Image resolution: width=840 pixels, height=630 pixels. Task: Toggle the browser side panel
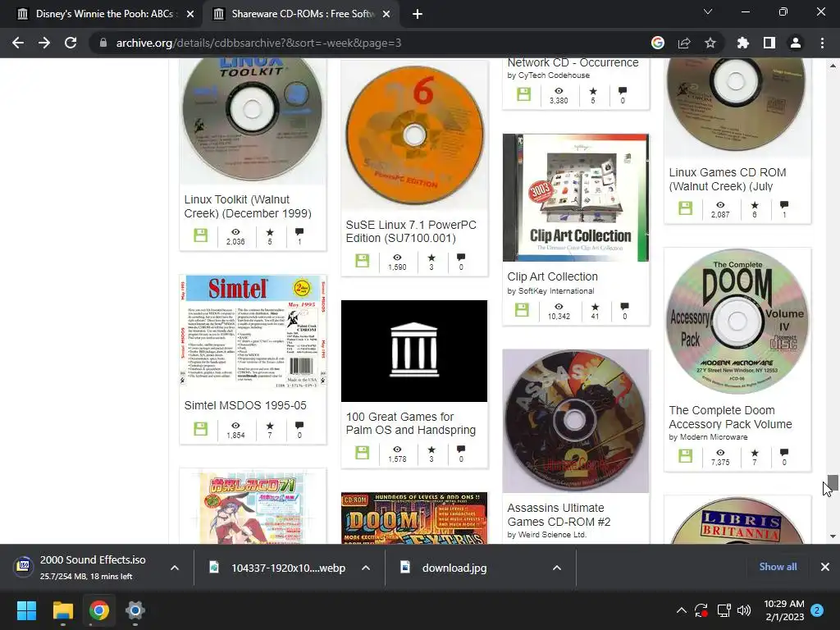(769, 43)
